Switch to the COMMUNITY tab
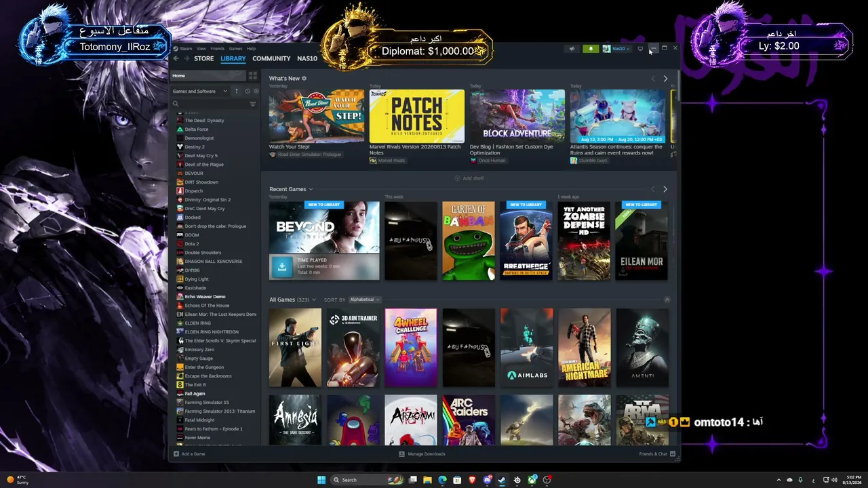868x488 pixels. point(271,58)
